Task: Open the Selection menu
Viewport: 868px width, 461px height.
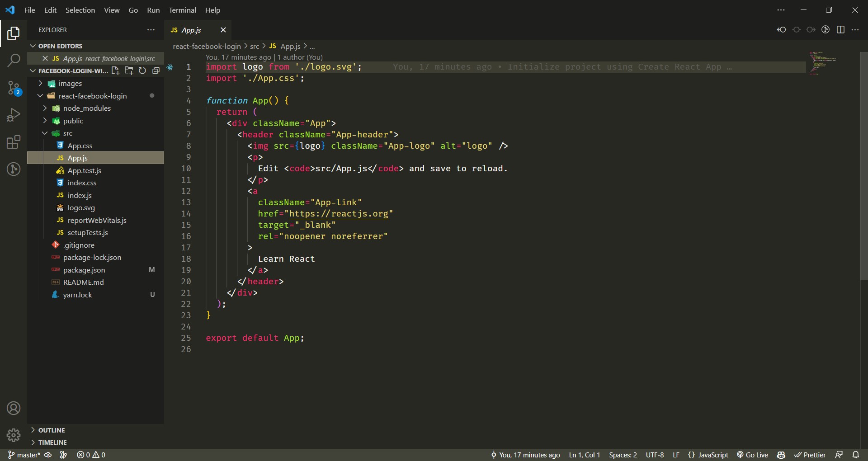Action: click(x=80, y=10)
